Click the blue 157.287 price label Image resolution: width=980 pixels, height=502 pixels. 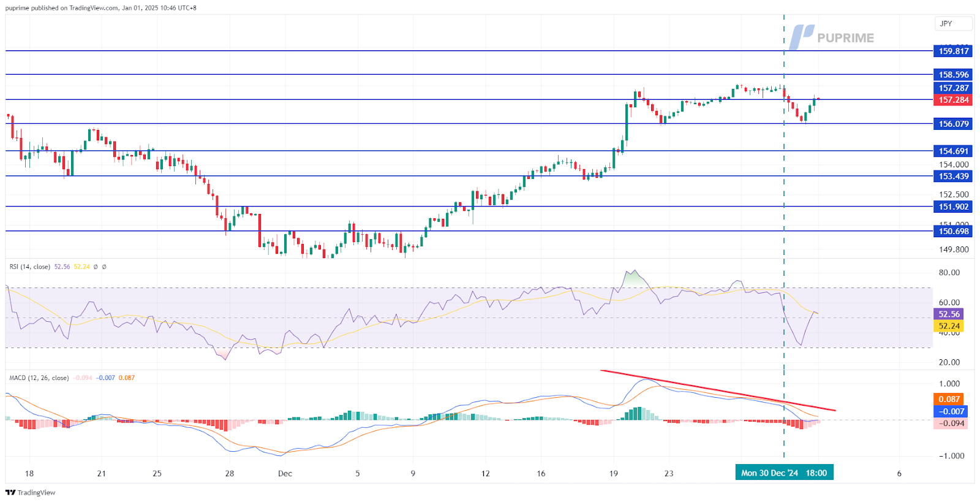coord(952,88)
